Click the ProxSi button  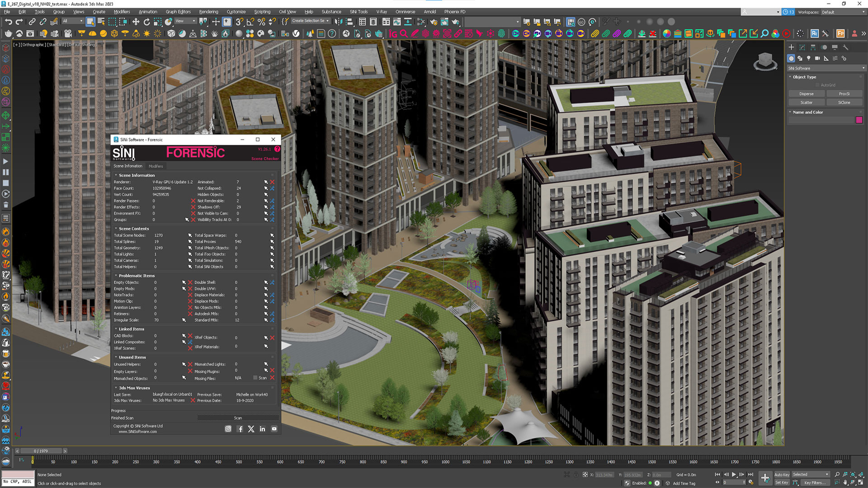point(844,94)
